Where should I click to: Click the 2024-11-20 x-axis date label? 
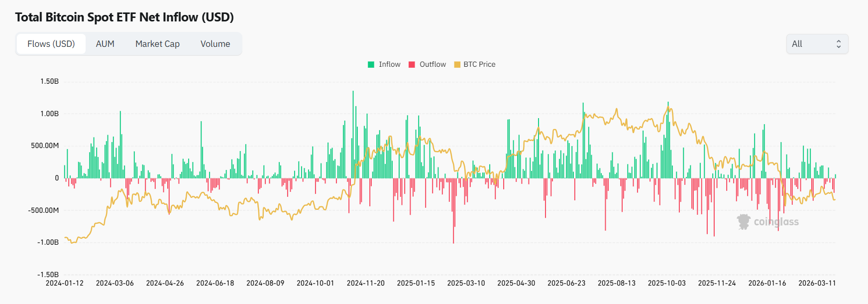point(365,283)
